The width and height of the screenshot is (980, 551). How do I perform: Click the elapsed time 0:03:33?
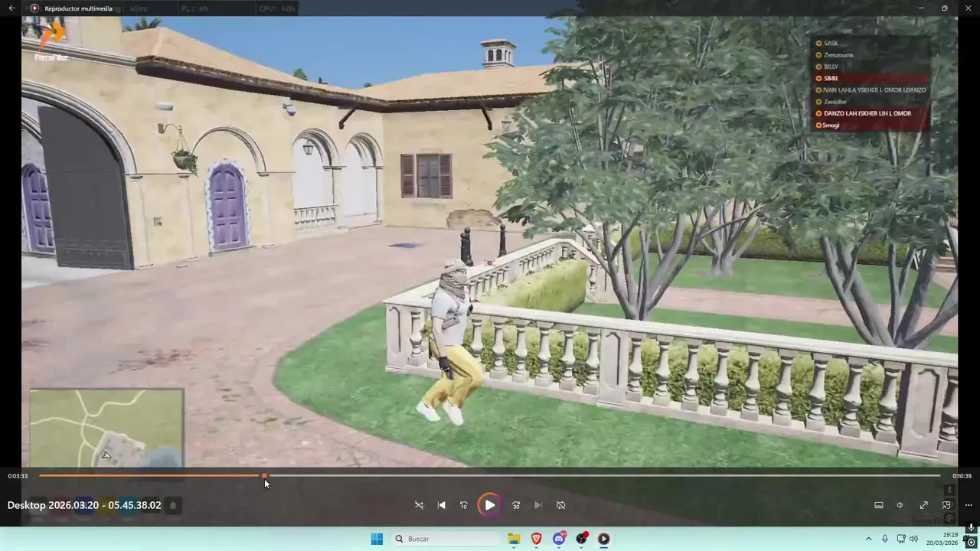(18, 476)
